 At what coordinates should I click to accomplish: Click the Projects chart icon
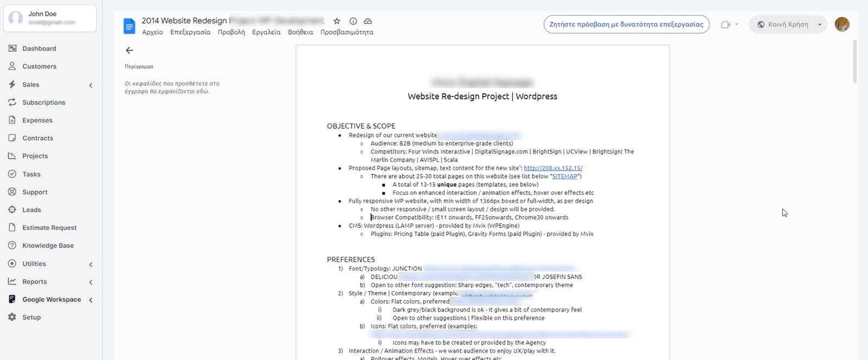12,156
